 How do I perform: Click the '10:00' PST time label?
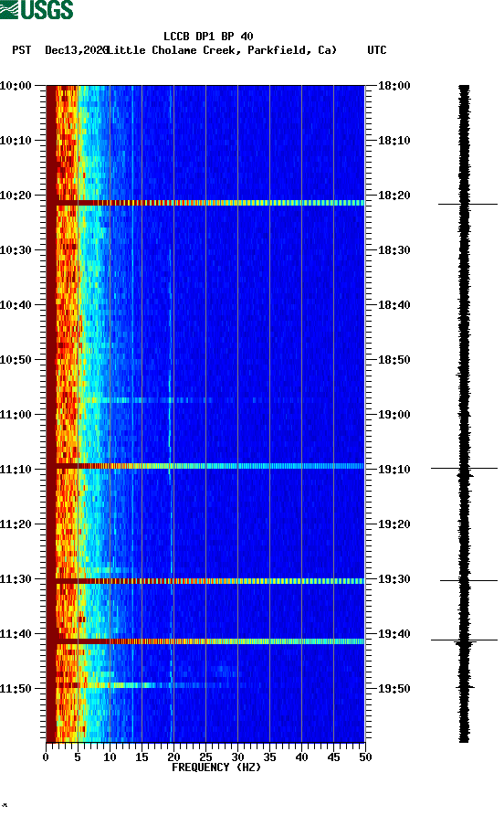pos(16,86)
